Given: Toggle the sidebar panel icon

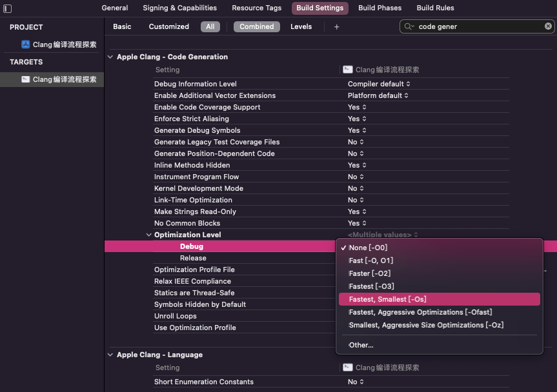Looking at the screenshot, I should click(8, 8).
